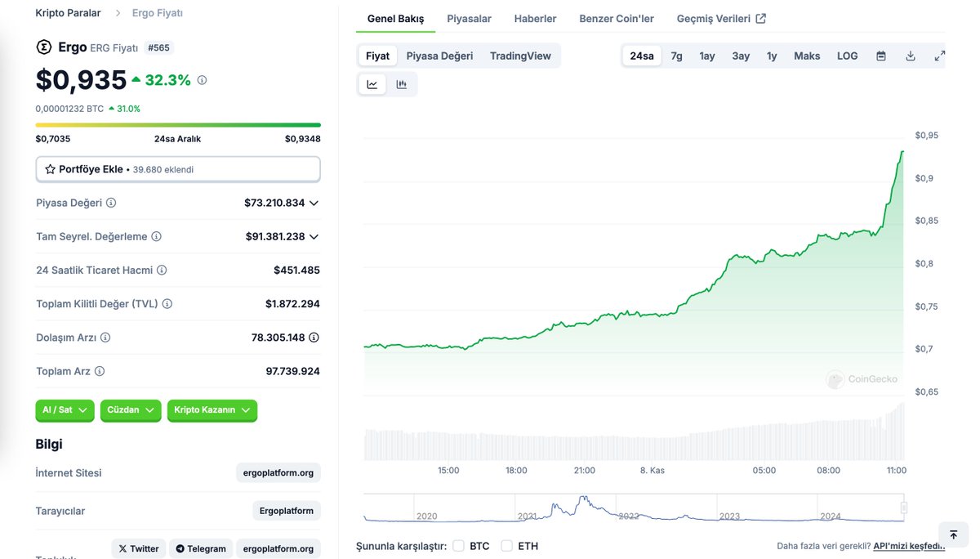Show info for Tam Seyrel. Değerleme
This screenshot has width=980, height=559.
tap(156, 236)
